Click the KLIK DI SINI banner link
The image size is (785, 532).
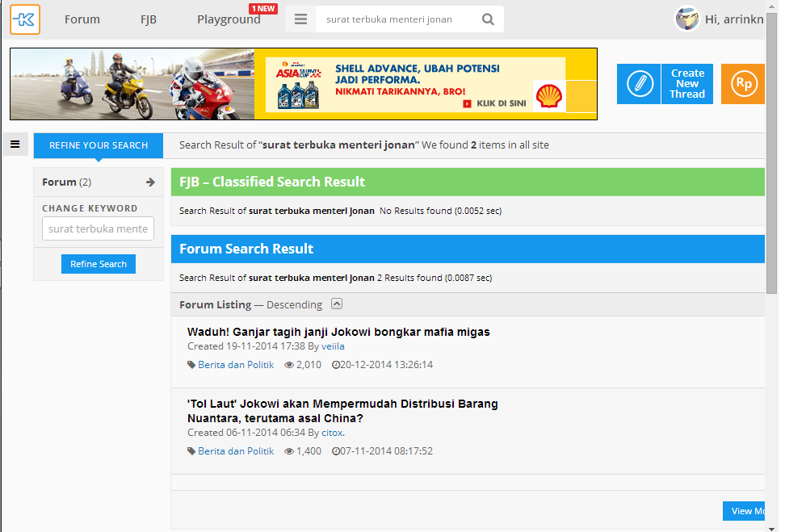[x=494, y=103]
